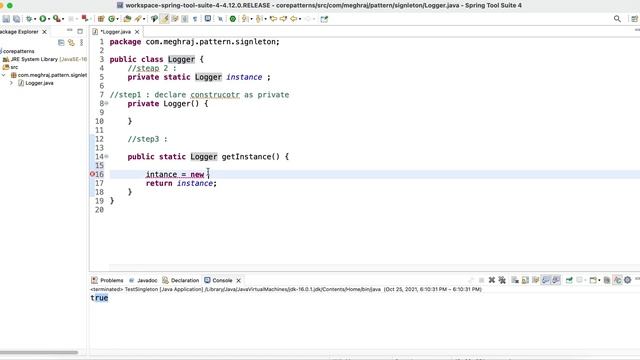Toggle Show Console on Standard Error
The height and width of the screenshot is (360, 640).
(556, 280)
